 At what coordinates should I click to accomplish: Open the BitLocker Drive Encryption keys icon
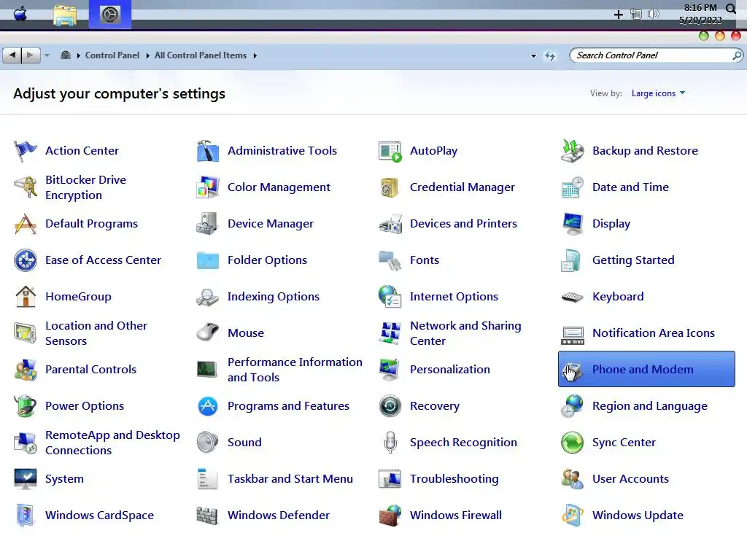26,187
